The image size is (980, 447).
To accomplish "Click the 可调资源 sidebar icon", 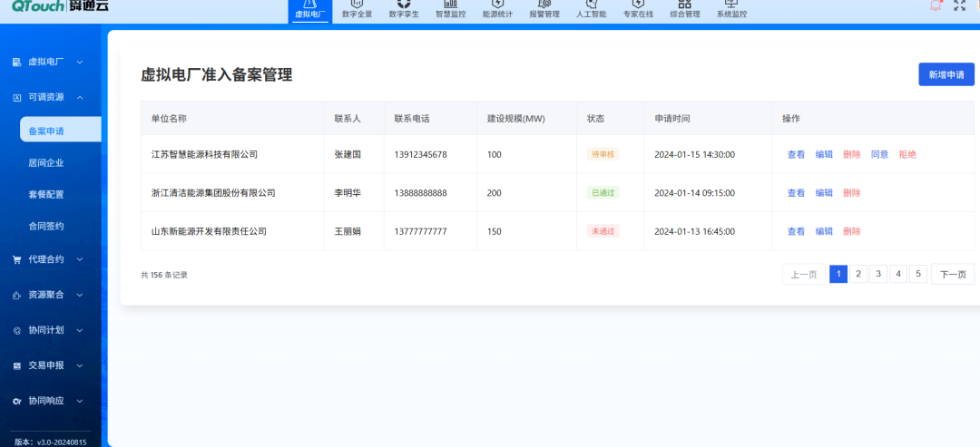I will pyautogui.click(x=17, y=97).
